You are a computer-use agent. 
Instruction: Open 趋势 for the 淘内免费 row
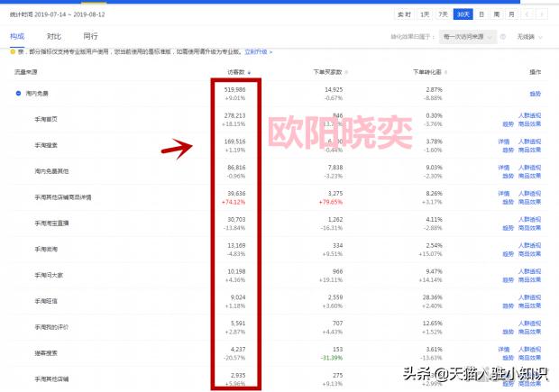536,94
